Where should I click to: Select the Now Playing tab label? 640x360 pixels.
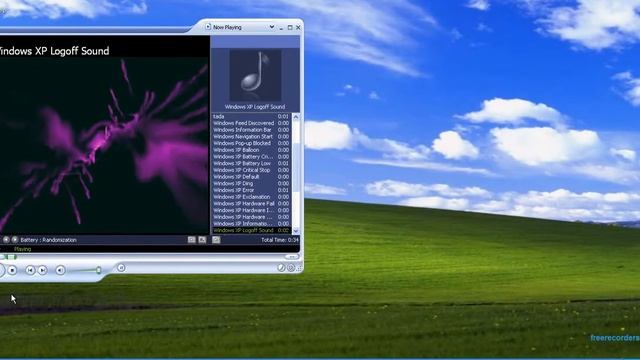pos(227,27)
